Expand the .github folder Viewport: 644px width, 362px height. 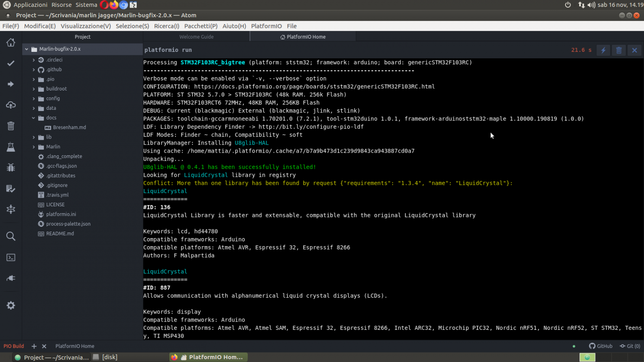pyautogui.click(x=34, y=69)
